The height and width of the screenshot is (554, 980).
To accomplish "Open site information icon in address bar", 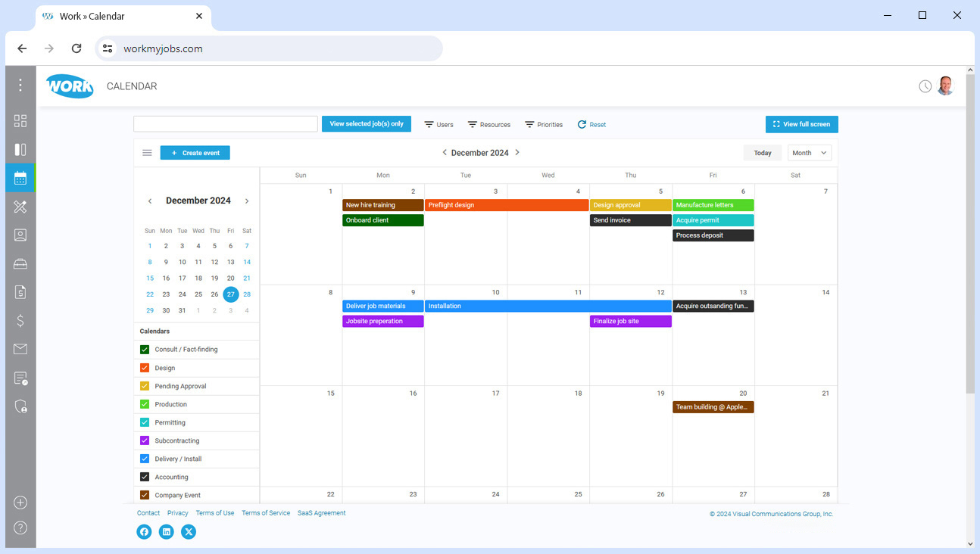I will [x=108, y=48].
